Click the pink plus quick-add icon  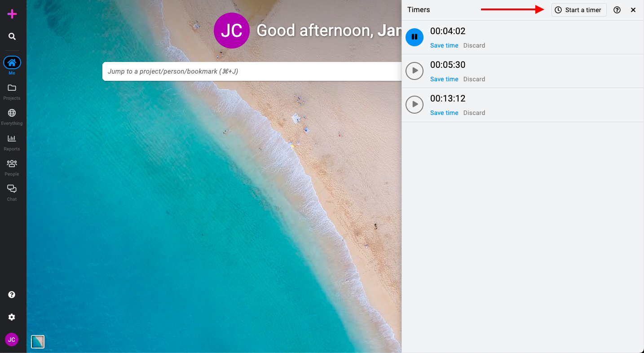[12, 14]
